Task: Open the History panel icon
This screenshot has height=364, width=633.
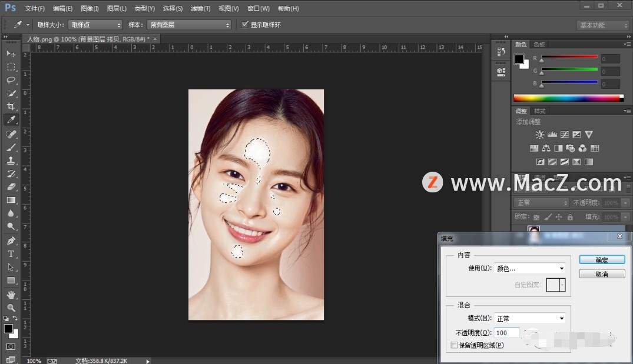Action: pyautogui.click(x=501, y=52)
